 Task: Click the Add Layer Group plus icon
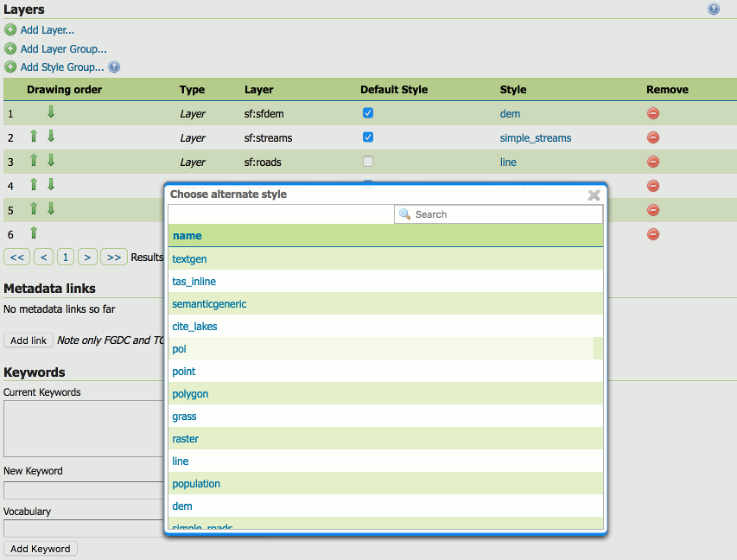(10, 49)
